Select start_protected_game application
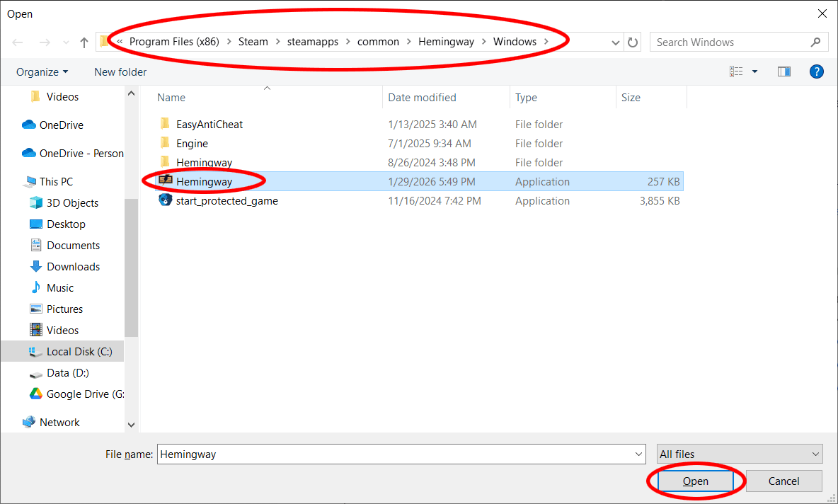This screenshot has width=838, height=504. coord(226,201)
